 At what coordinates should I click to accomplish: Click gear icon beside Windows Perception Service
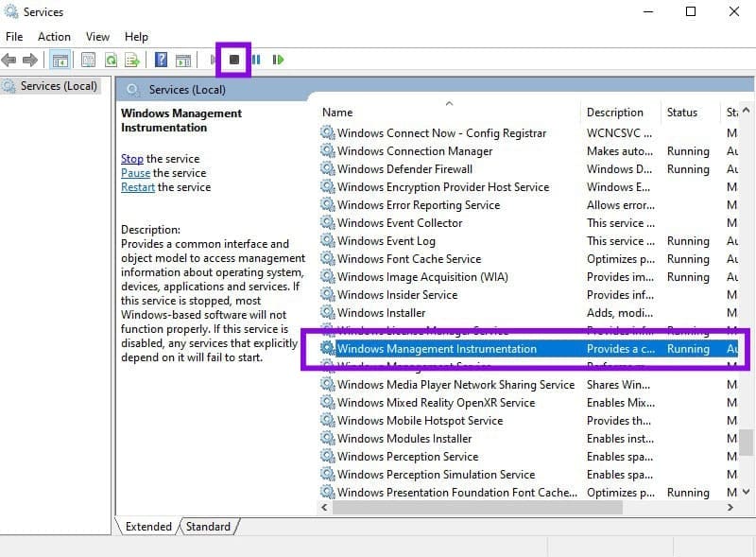327,456
